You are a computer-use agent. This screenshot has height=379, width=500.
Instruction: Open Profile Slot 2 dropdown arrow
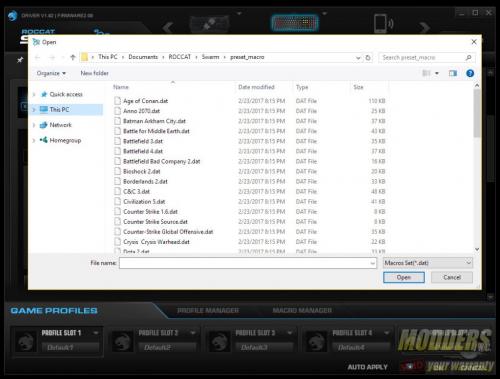pos(193,333)
